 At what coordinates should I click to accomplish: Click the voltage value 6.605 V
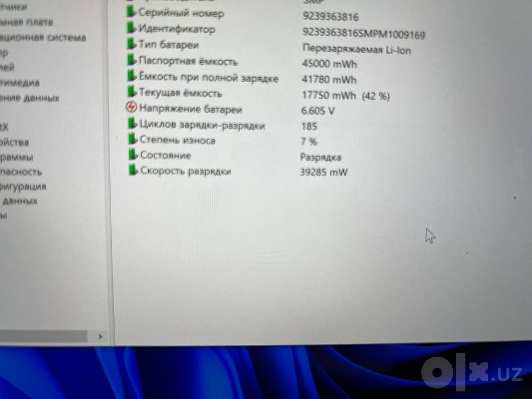(318, 111)
